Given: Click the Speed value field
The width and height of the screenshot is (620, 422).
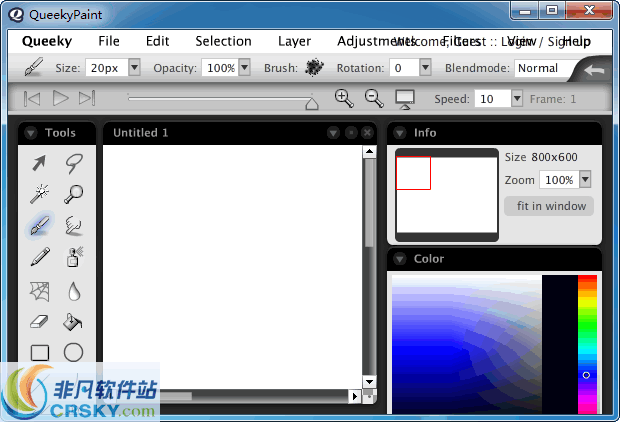Looking at the screenshot, I should tap(493, 98).
